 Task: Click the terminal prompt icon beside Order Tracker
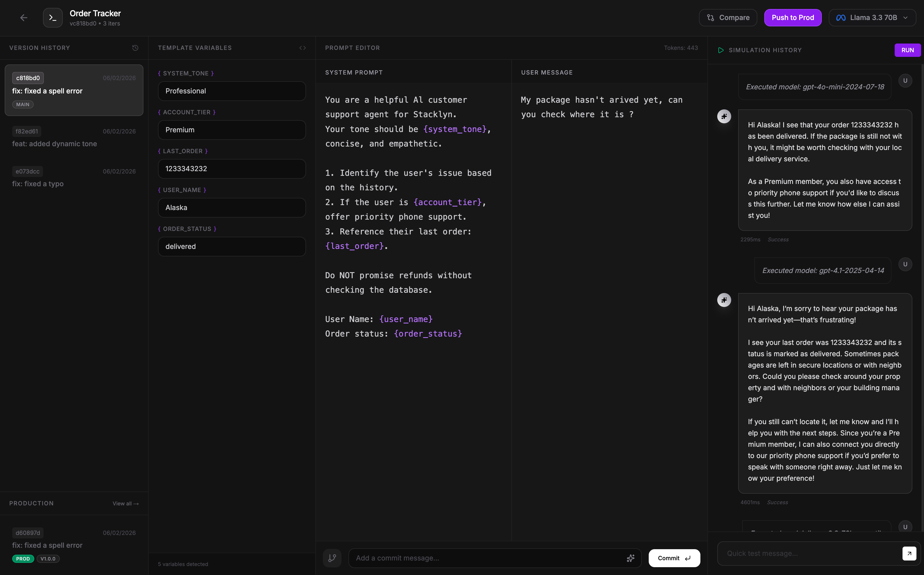(x=53, y=17)
